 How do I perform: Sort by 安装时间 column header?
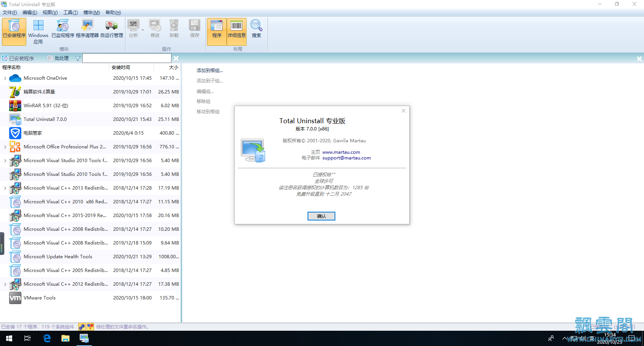tap(131, 68)
